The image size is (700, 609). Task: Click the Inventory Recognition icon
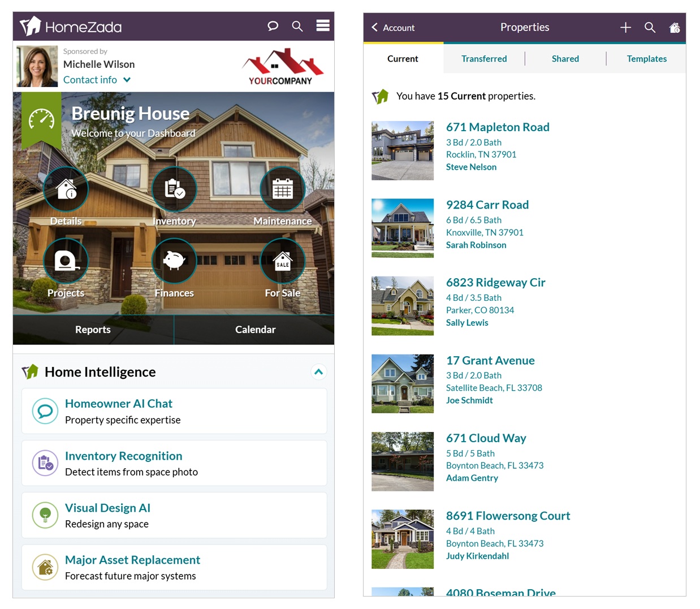[x=45, y=463]
